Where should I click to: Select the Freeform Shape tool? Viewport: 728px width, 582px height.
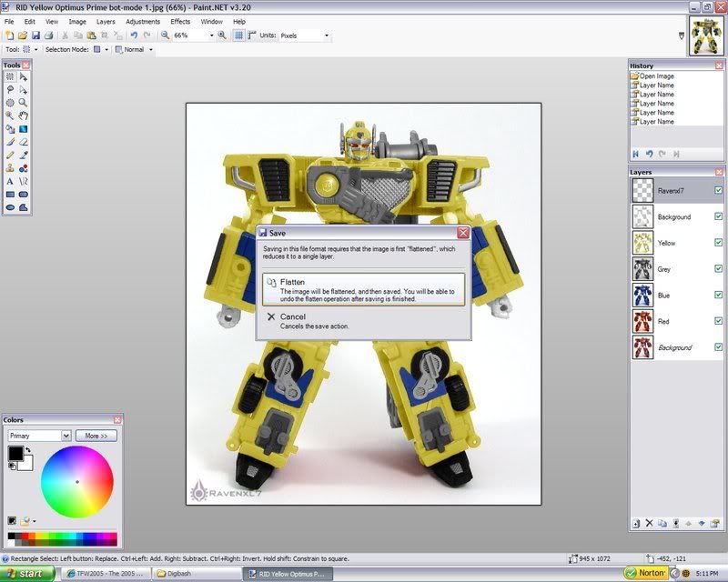click(x=24, y=207)
